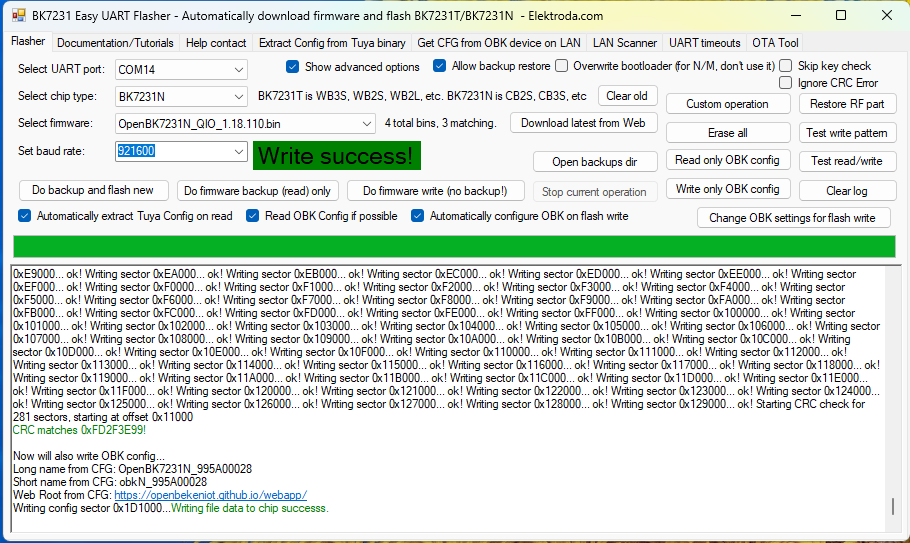The width and height of the screenshot is (910, 543).
Task: Click 'Now will also write OBK config...' line
Action: coord(89,456)
